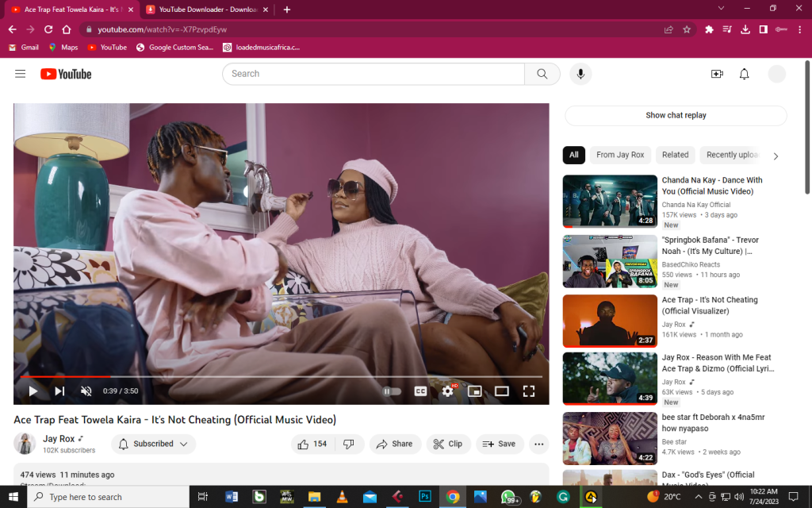812x508 pixels.
Task: Save the video to a playlist
Action: pos(500,444)
